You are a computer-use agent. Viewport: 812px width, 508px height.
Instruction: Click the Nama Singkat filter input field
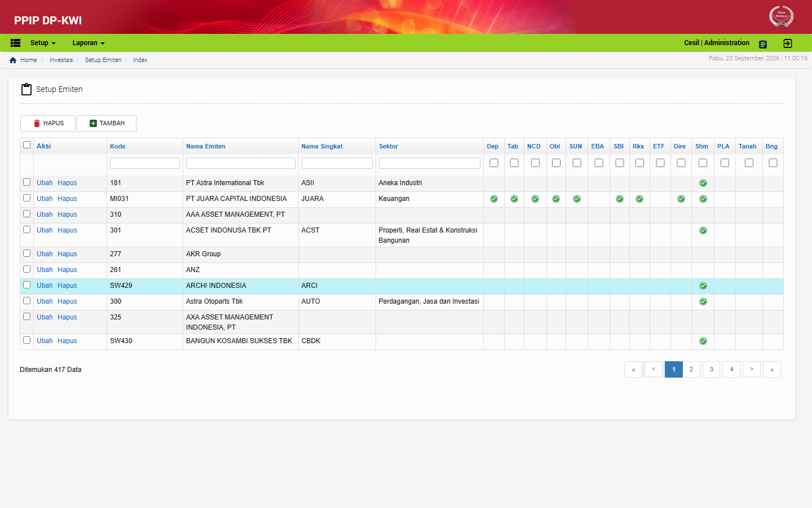[337, 163]
